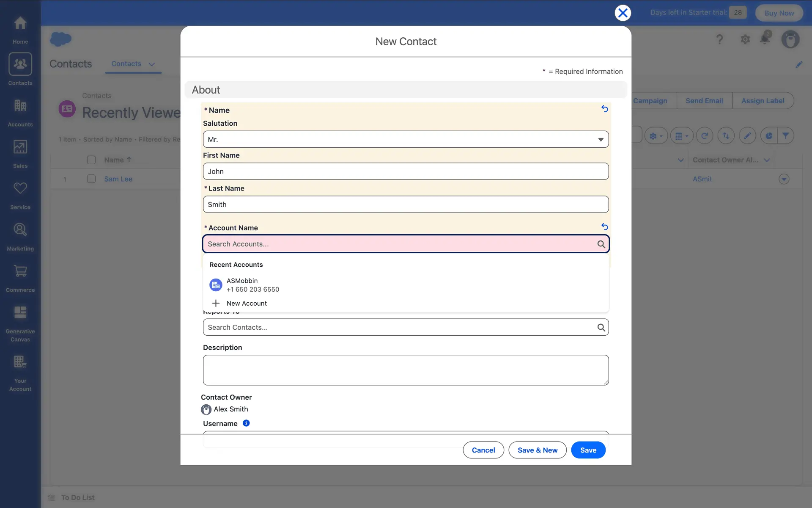812x508 pixels.
Task: Select the New Account option
Action: [246, 303]
